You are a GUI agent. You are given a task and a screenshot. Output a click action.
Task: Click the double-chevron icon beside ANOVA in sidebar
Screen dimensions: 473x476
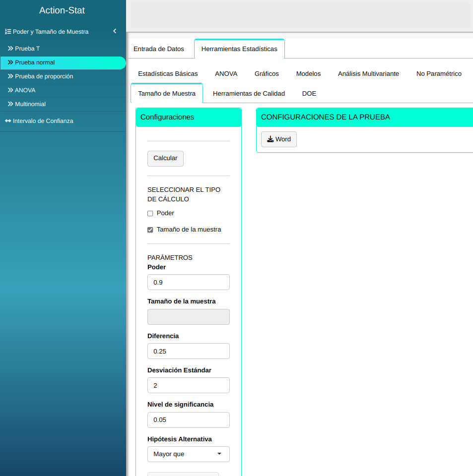point(10,90)
